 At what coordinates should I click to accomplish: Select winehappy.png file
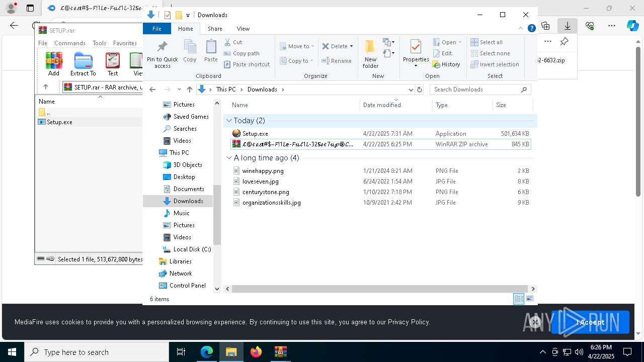(380, 171)
